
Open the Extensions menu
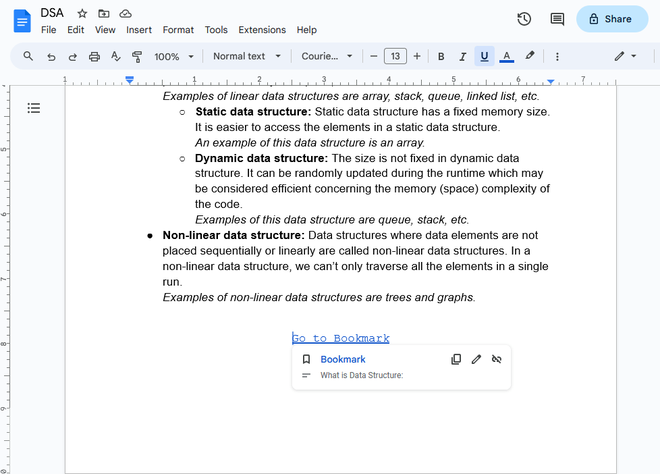coord(262,30)
